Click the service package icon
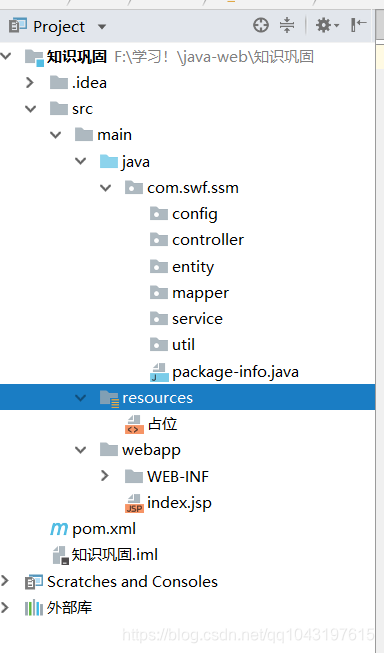 pos(159,318)
